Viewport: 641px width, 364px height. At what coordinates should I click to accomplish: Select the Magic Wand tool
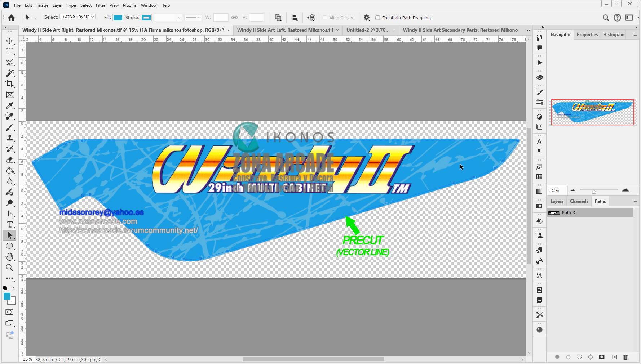click(10, 73)
